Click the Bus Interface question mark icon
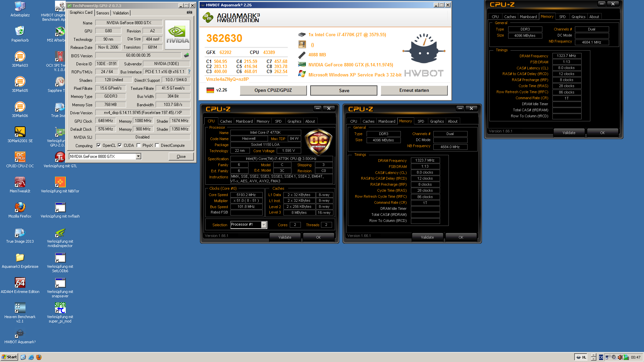The height and width of the screenshot is (362, 644). coord(189,72)
